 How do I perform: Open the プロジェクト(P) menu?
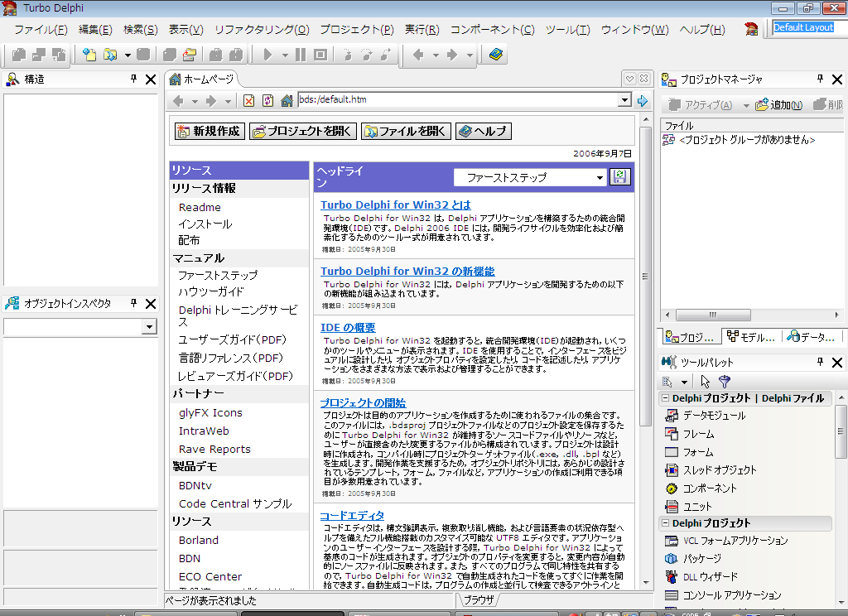click(x=356, y=30)
